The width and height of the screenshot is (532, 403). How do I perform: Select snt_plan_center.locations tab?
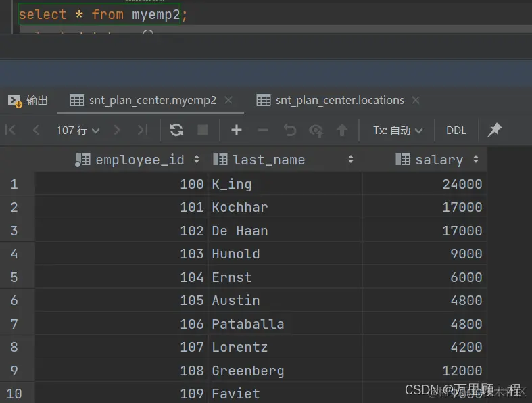(x=339, y=100)
